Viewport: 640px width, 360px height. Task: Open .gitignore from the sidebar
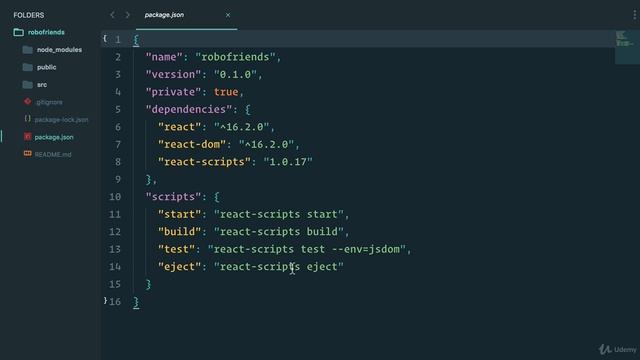pyautogui.click(x=49, y=102)
